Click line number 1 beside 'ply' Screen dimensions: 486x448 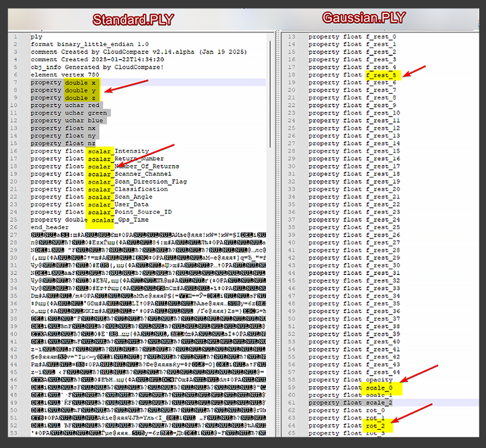(15, 36)
